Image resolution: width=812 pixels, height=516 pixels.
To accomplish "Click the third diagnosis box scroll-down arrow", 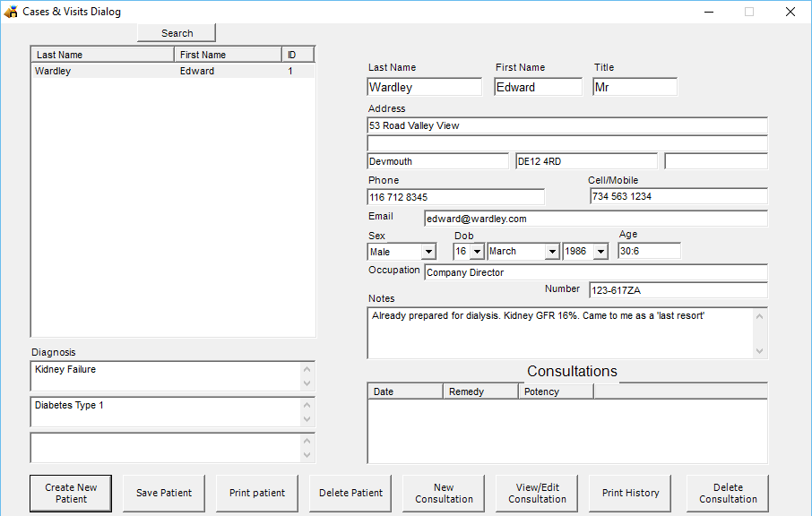I will coord(307,455).
